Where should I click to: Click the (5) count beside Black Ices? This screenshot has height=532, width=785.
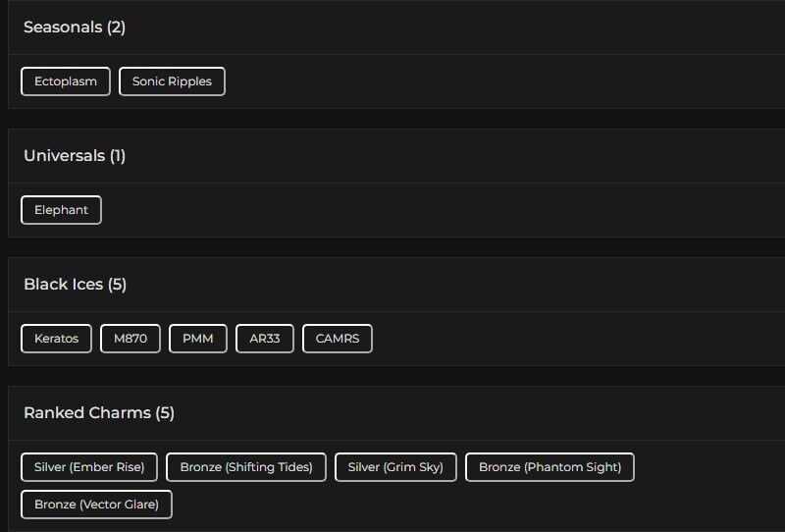click(x=117, y=285)
